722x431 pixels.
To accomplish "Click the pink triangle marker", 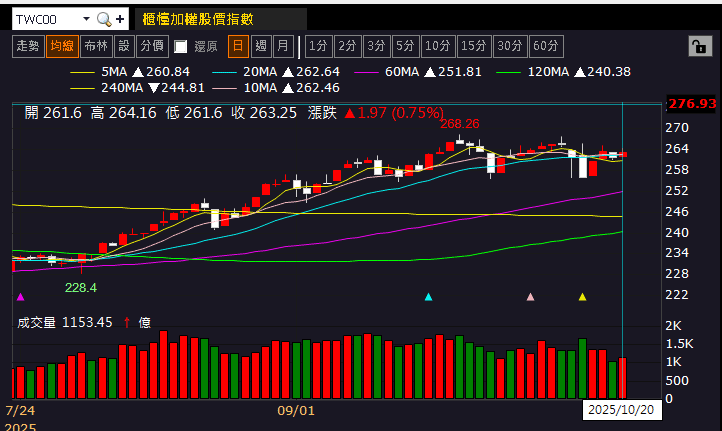I will tap(530, 297).
